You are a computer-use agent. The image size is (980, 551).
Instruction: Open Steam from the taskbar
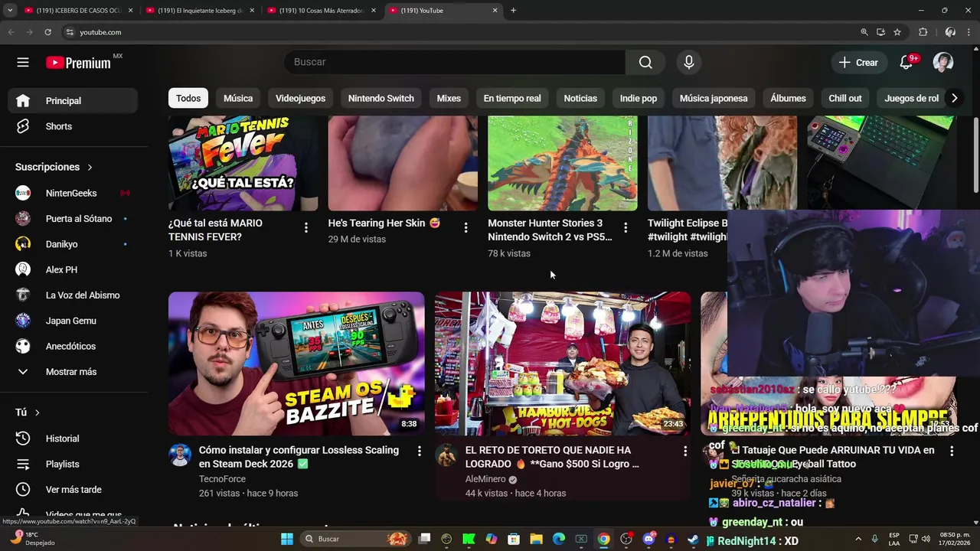click(693, 539)
